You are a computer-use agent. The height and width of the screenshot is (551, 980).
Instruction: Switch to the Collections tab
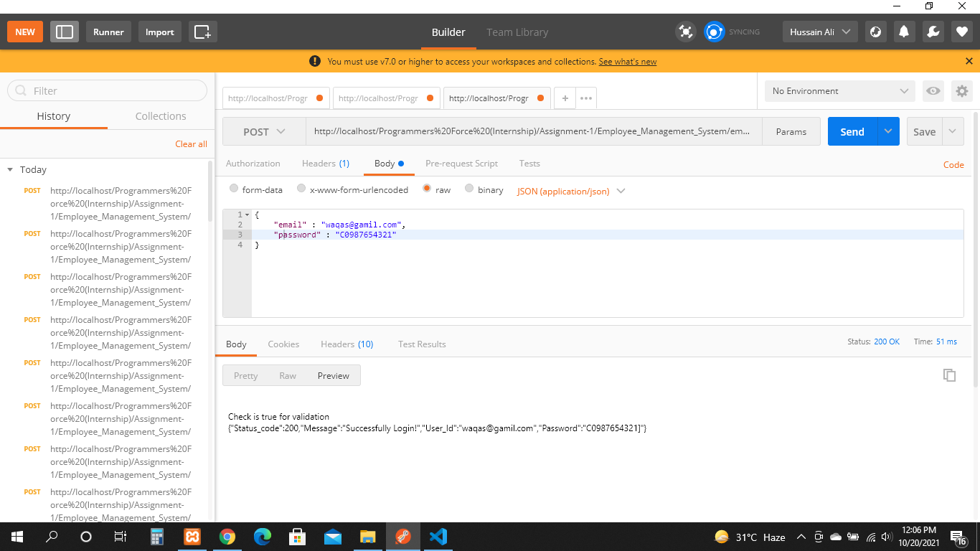click(x=160, y=116)
